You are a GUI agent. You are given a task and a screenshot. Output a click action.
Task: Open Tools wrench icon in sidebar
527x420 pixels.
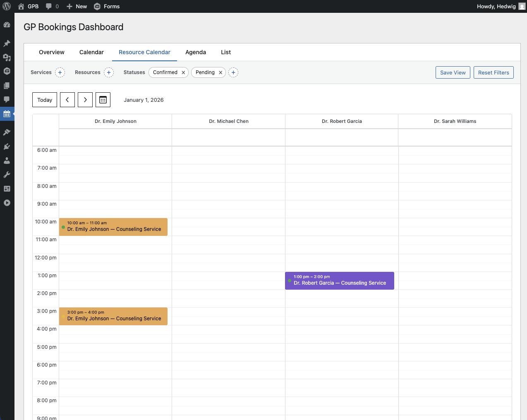pos(7,175)
